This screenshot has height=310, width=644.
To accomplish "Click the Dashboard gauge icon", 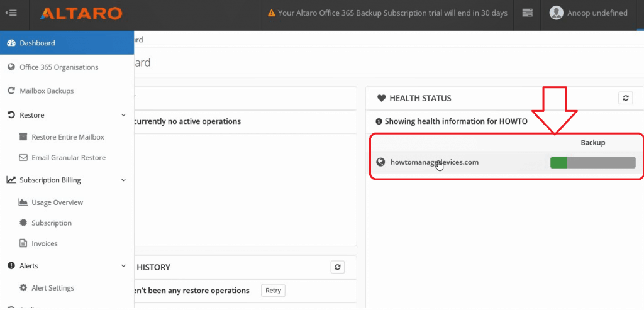I will coord(11,43).
